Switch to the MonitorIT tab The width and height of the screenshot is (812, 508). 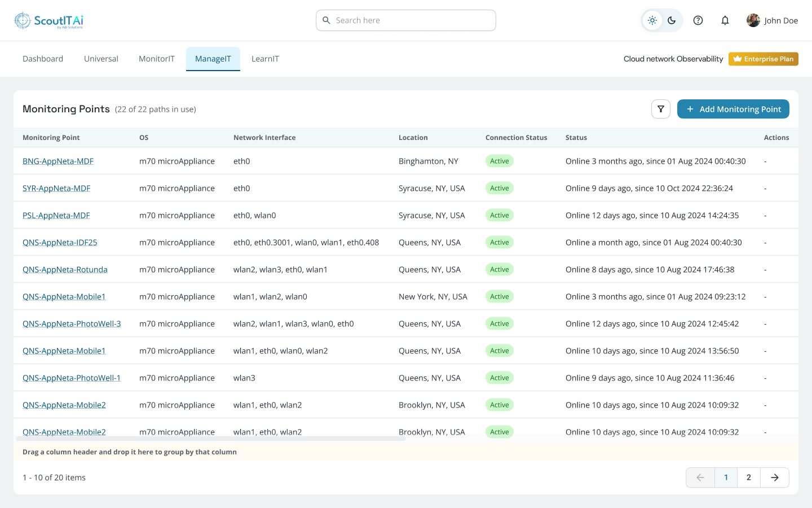coord(156,58)
